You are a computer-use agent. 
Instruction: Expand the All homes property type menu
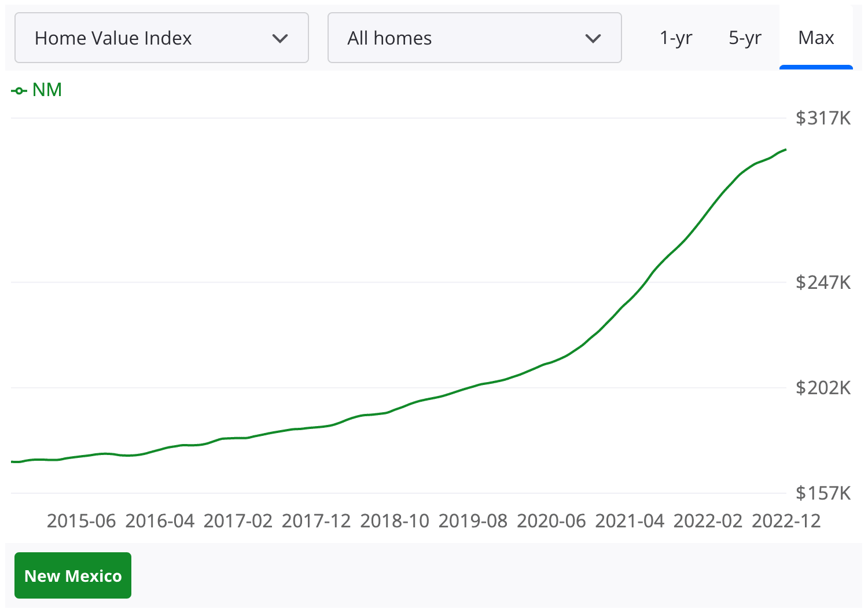coord(475,38)
